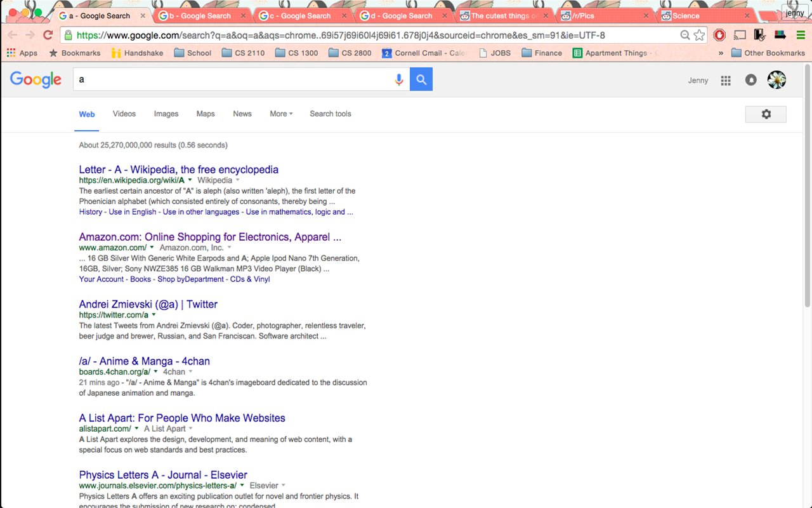
Task: Open Andrei Zmievski Twitter result
Action: 148,304
